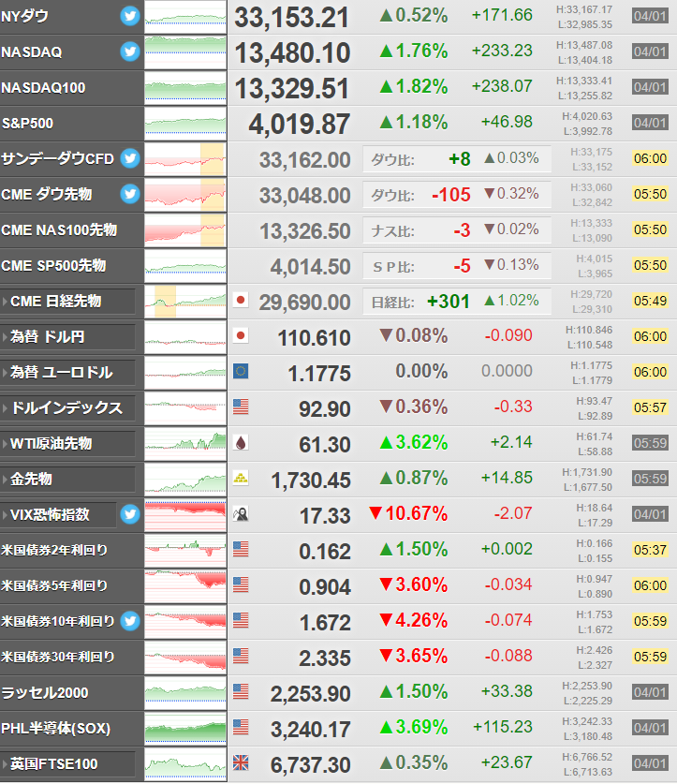The height and width of the screenshot is (784, 677).
Task: Open the 米国債券2年利回り mini chart
Action: [x=185, y=551]
